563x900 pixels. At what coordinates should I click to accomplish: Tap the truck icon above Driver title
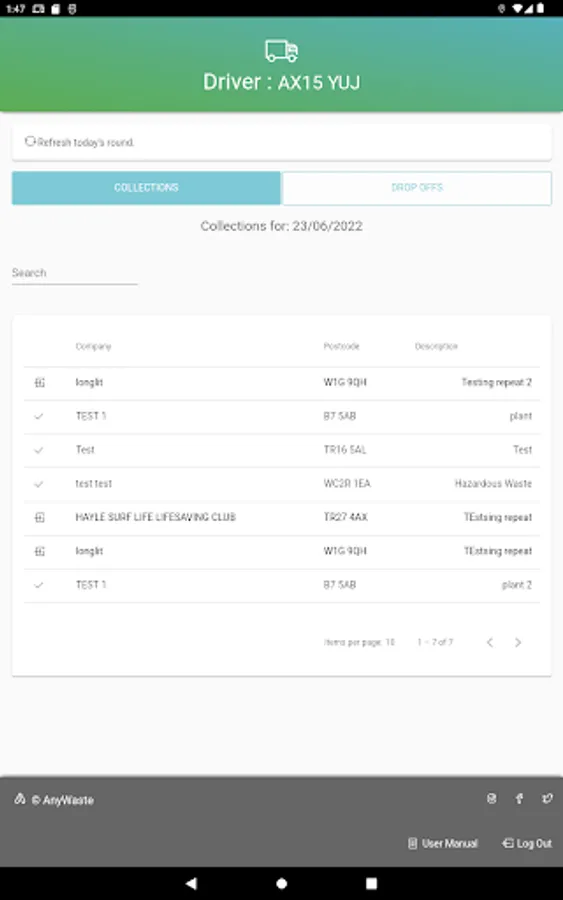(281, 51)
